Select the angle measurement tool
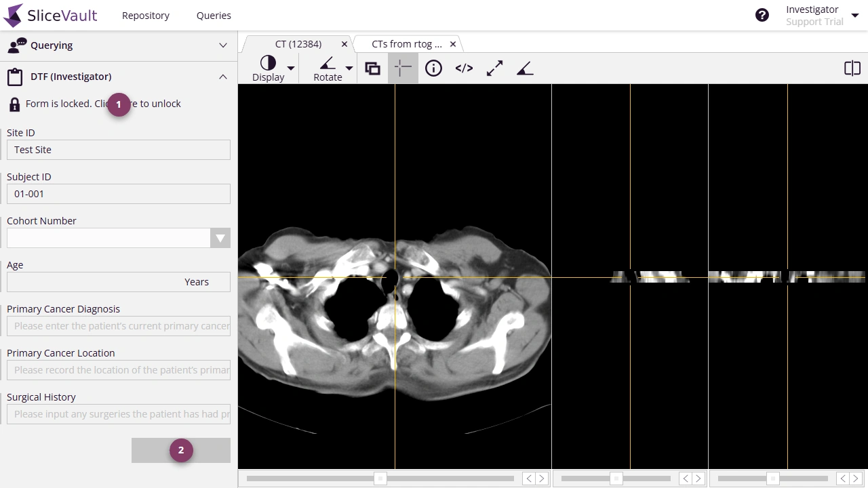This screenshot has width=868, height=488. [x=524, y=68]
